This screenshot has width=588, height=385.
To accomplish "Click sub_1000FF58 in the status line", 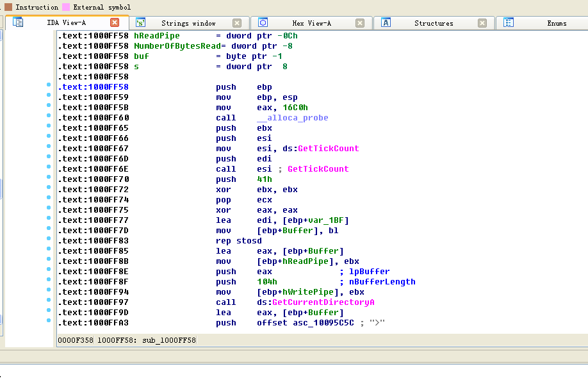I will pos(168,340).
